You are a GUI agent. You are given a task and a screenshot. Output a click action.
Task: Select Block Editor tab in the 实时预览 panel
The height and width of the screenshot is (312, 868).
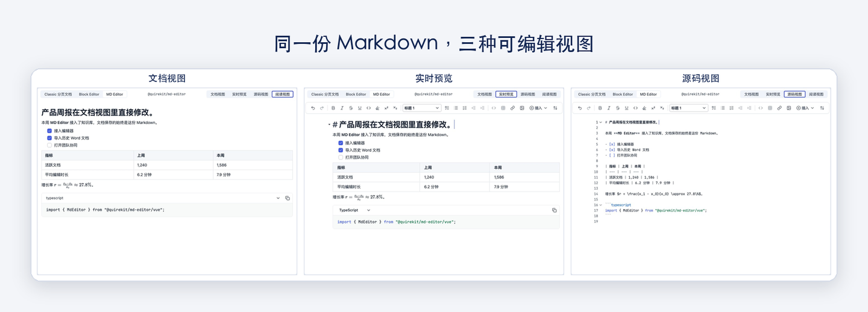coord(356,94)
